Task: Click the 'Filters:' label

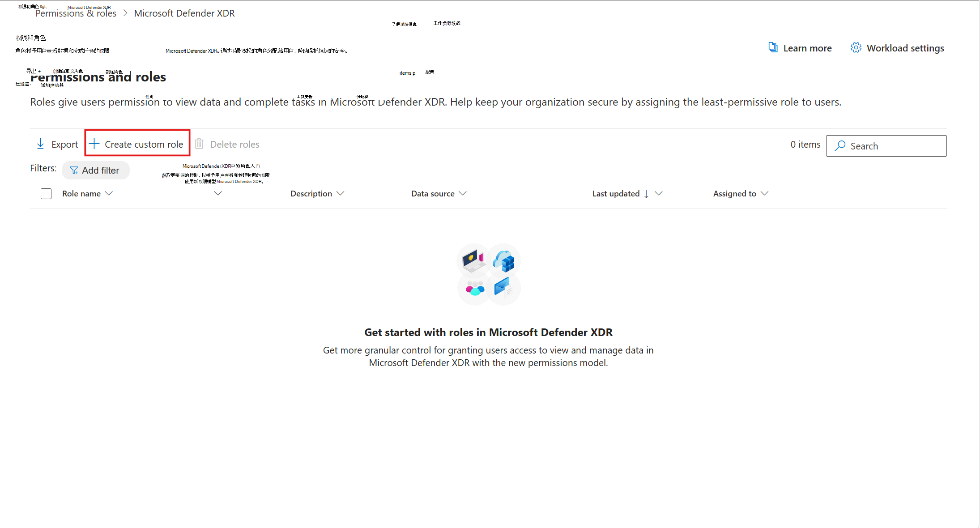Action: (x=43, y=168)
